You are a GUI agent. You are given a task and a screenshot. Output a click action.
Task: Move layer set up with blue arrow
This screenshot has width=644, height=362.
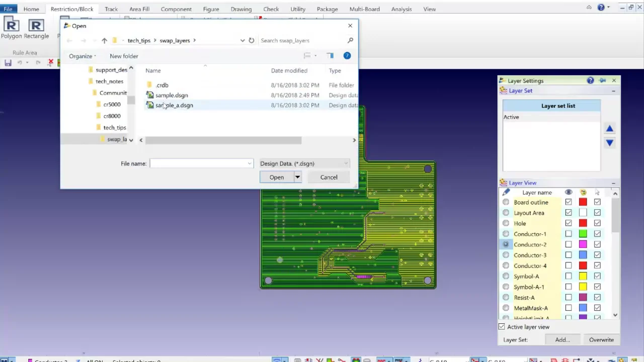pyautogui.click(x=609, y=129)
